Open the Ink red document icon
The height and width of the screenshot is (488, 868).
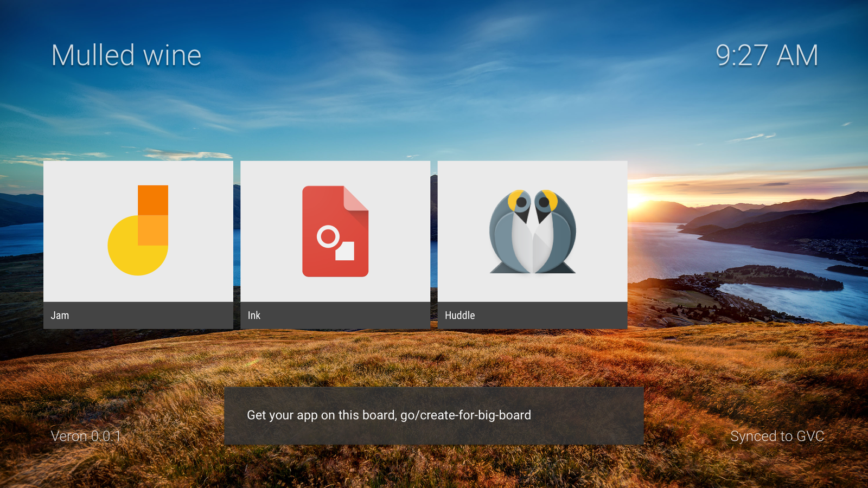[335, 231]
